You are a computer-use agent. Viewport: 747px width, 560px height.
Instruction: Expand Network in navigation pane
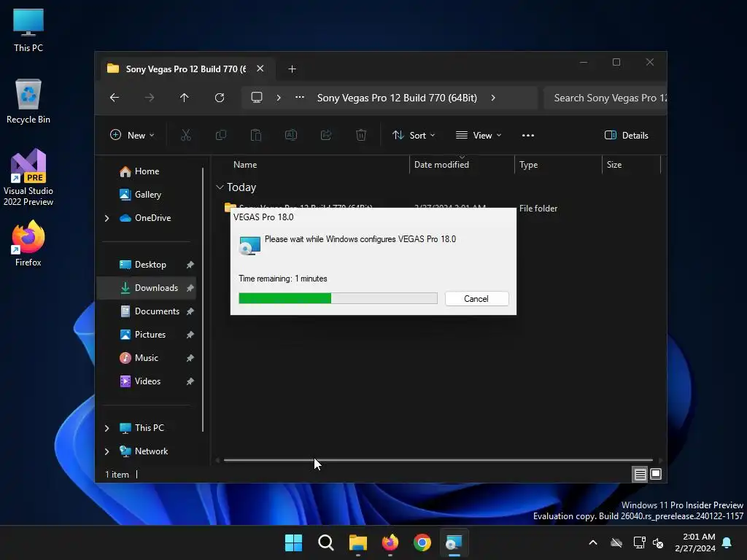pyautogui.click(x=107, y=451)
